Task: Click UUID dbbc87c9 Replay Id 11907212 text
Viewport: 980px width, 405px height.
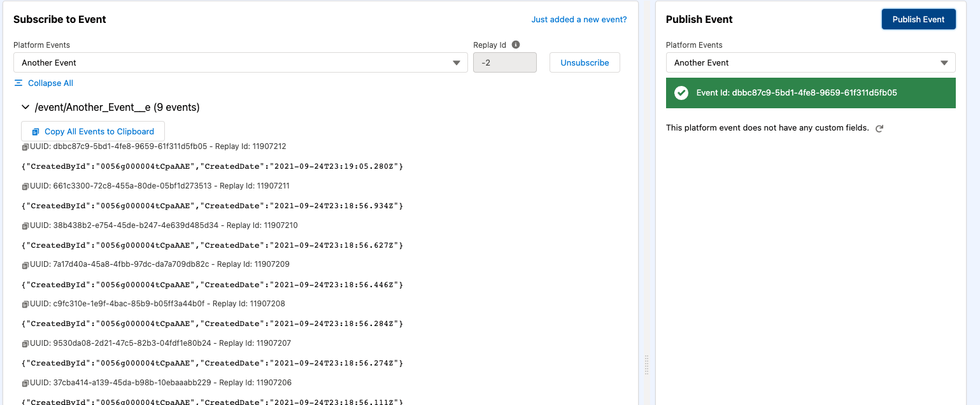Action: click(x=158, y=146)
